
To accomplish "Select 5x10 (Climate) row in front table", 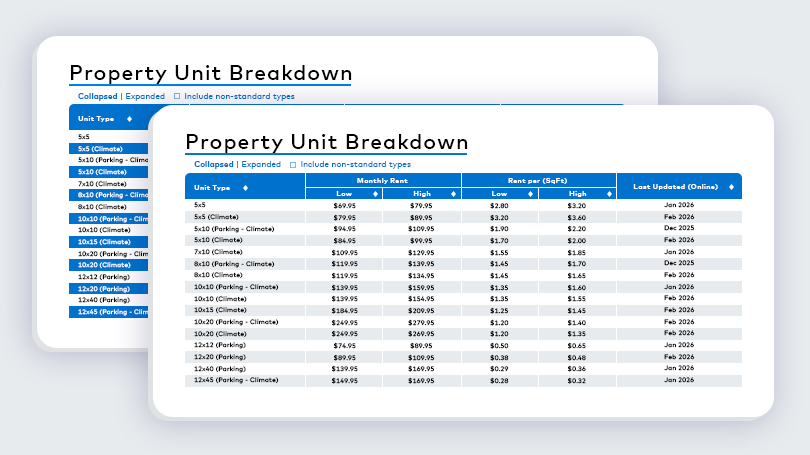I will (463, 240).
